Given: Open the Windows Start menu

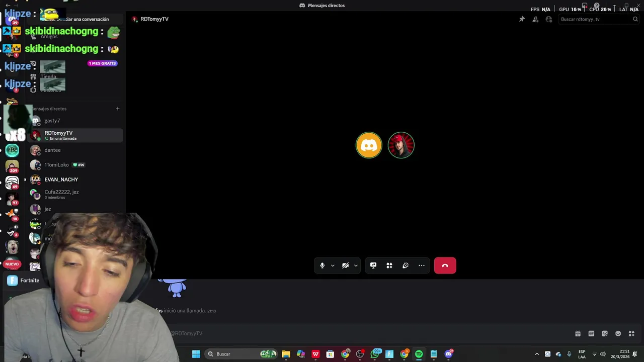Looking at the screenshot, I should (x=196, y=354).
